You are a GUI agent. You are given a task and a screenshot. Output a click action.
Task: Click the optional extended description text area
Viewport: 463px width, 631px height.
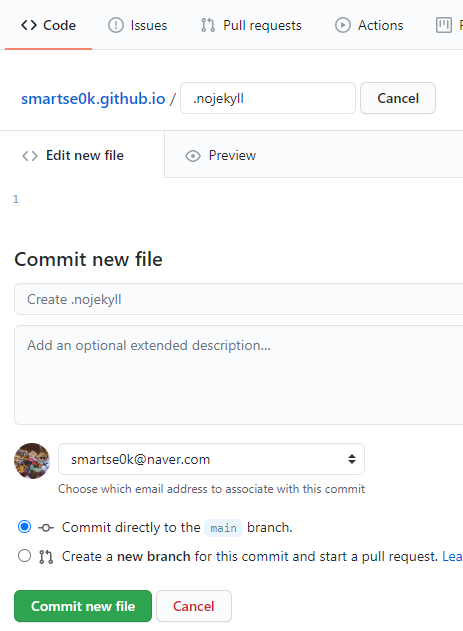[239, 375]
